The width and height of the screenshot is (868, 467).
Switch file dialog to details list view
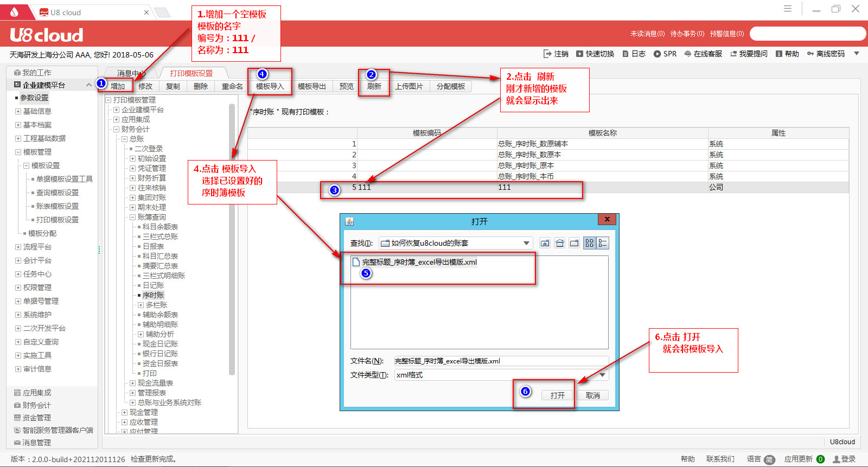(x=603, y=243)
